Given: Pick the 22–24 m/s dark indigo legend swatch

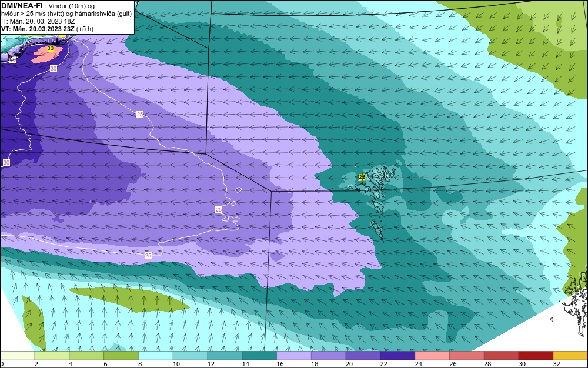Looking at the screenshot, I should [397, 356].
